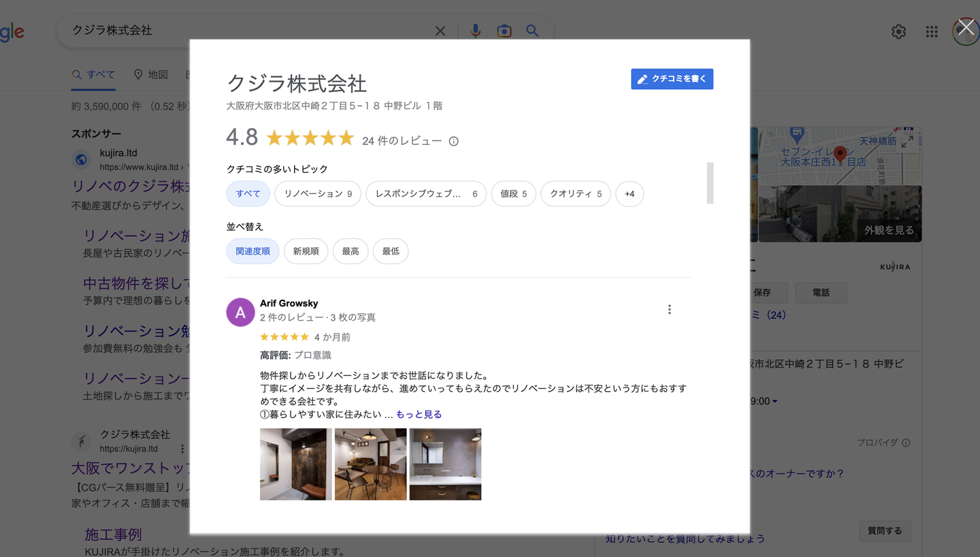The image size is (980, 557).
Task: Open the second review photo of dining room
Action: [x=371, y=464]
